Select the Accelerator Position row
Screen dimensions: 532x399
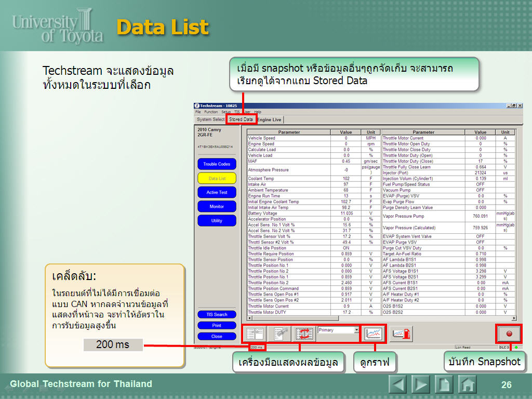(x=314, y=219)
